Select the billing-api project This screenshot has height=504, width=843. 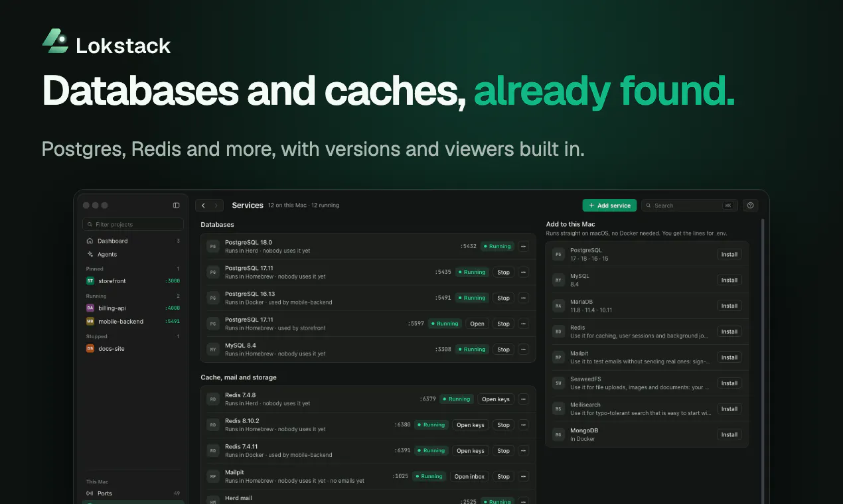(133, 308)
